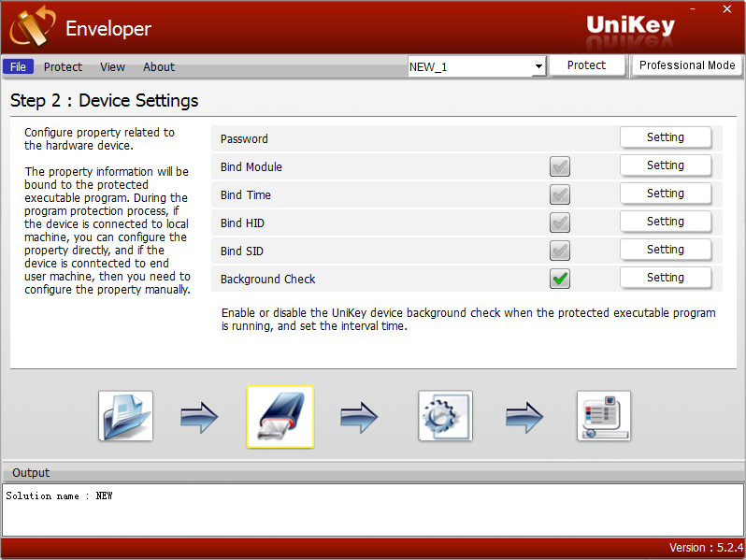Image resolution: width=746 pixels, height=560 pixels.
Task: Switch to Professional Mode
Action: click(687, 65)
